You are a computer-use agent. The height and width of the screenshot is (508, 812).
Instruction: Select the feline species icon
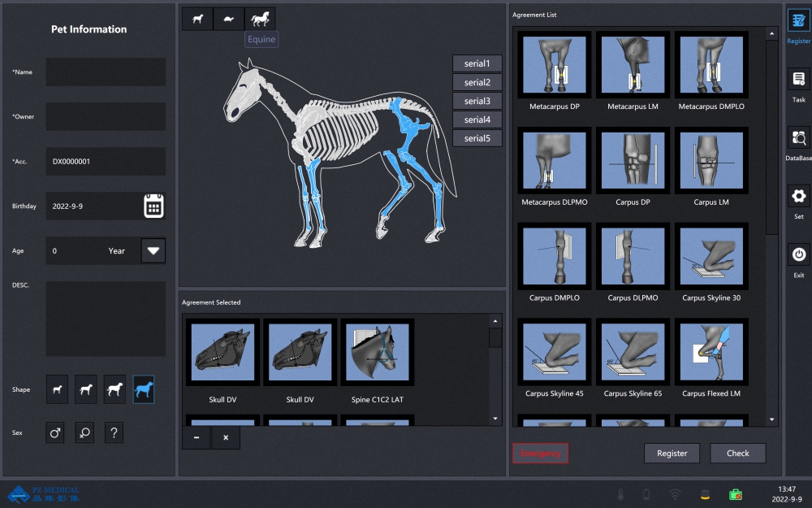pyautogui.click(x=228, y=18)
